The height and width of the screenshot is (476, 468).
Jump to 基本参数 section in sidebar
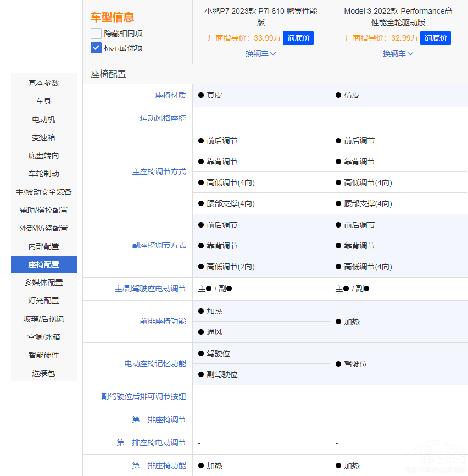click(x=44, y=83)
